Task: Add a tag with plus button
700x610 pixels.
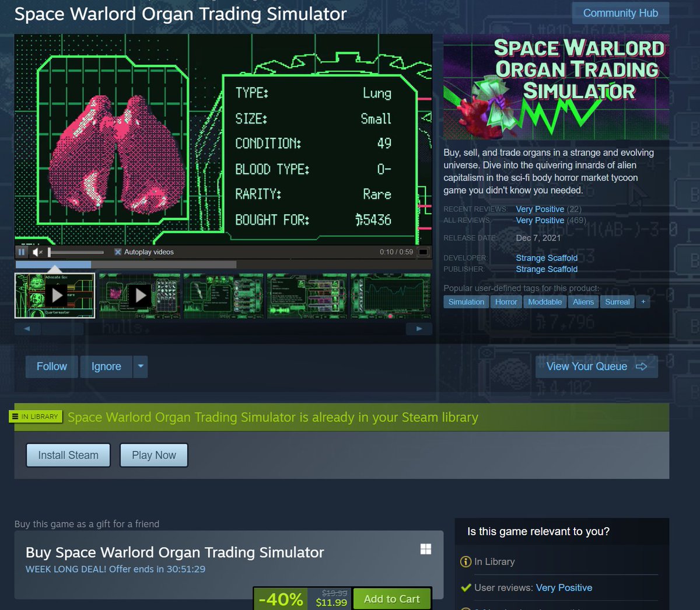Action: [643, 302]
